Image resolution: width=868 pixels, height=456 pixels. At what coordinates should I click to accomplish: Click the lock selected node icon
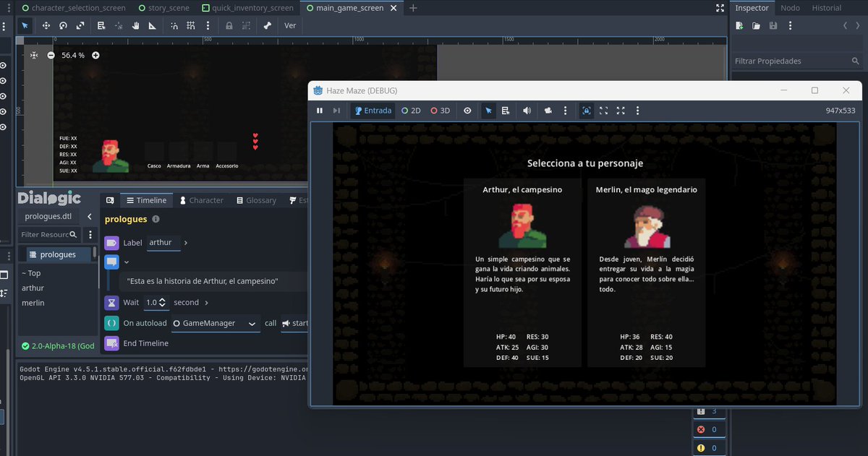pyautogui.click(x=229, y=25)
